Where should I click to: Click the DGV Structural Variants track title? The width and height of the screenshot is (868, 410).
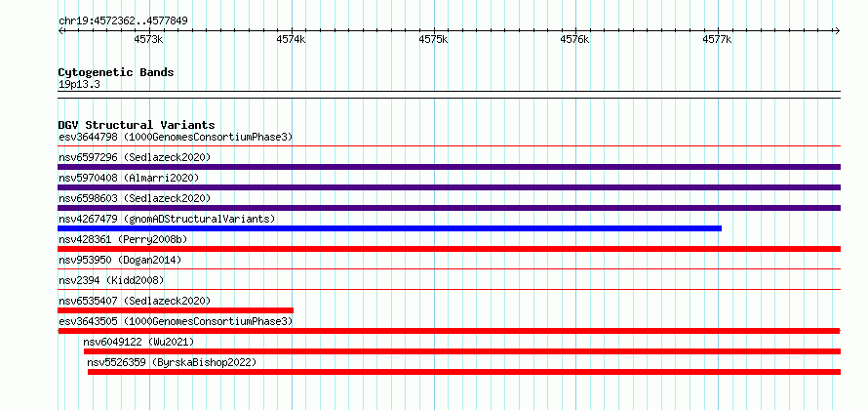(x=137, y=125)
